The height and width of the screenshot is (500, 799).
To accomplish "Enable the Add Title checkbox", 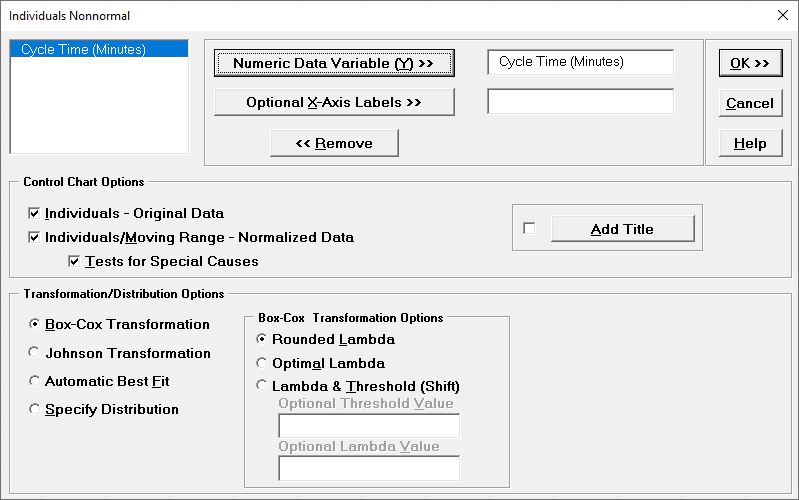I will click(529, 228).
